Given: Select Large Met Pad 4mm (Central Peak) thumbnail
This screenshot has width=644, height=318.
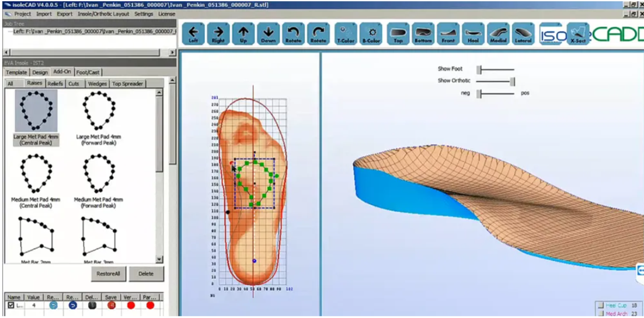Looking at the screenshot, I should coord(36,110).
